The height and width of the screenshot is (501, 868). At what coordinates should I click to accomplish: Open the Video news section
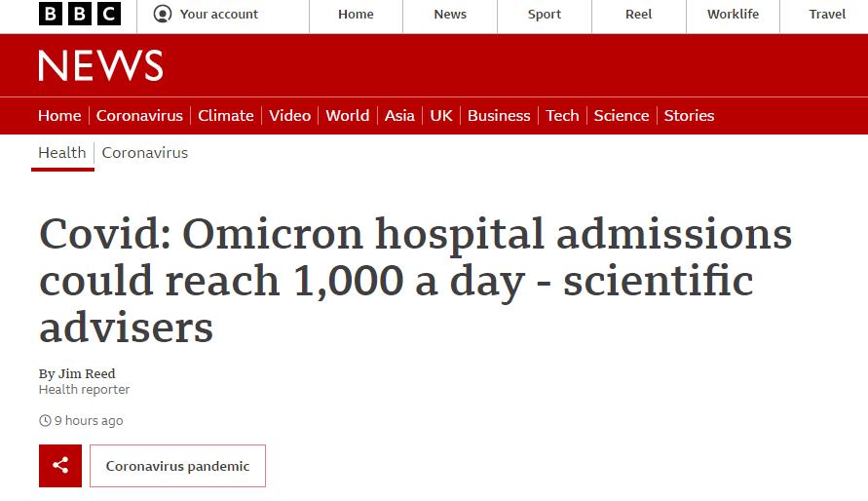point(289,115)
